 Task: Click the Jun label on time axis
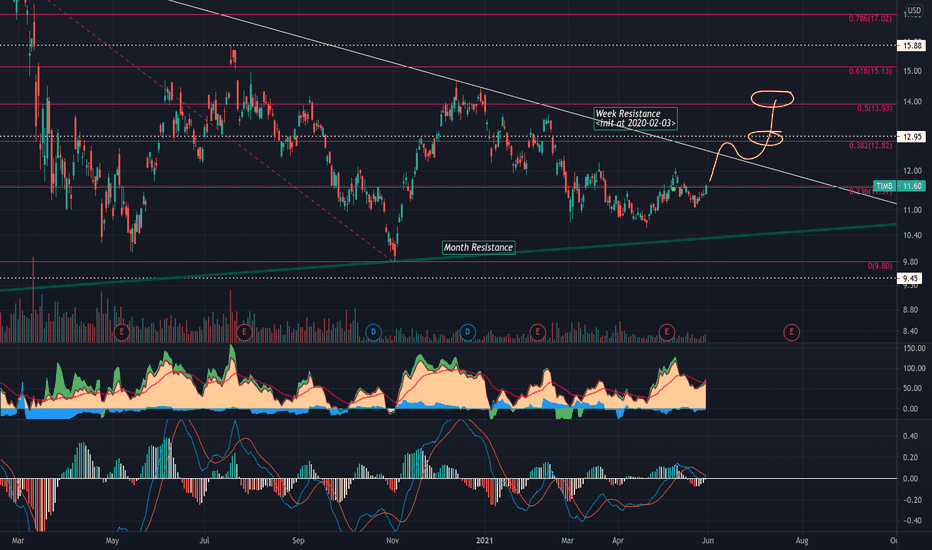[707, 540]
